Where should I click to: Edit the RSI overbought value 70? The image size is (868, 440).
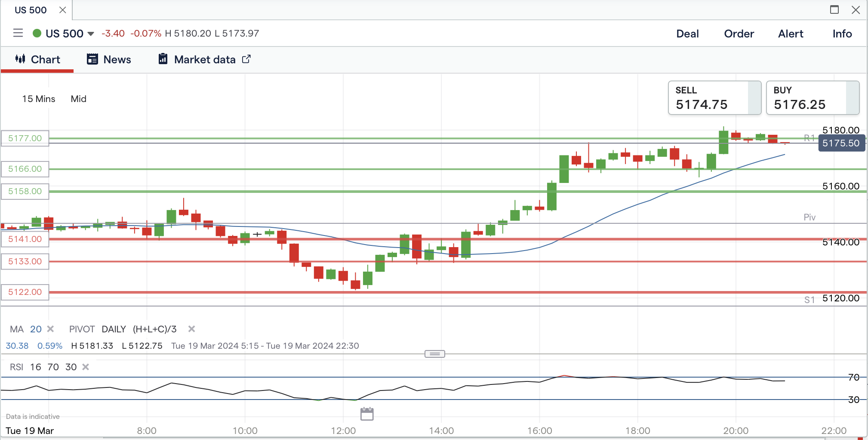click(x=53, y=367)
